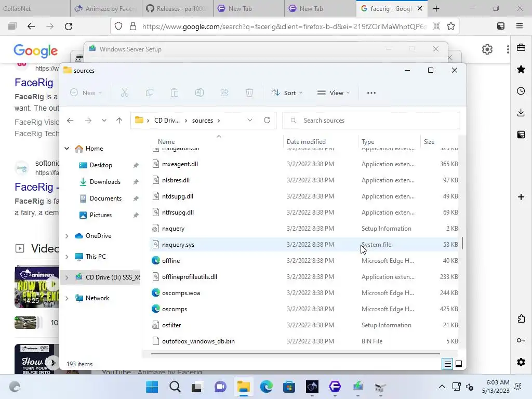Select the offlineprofileutils.dll file

point(304,277)
